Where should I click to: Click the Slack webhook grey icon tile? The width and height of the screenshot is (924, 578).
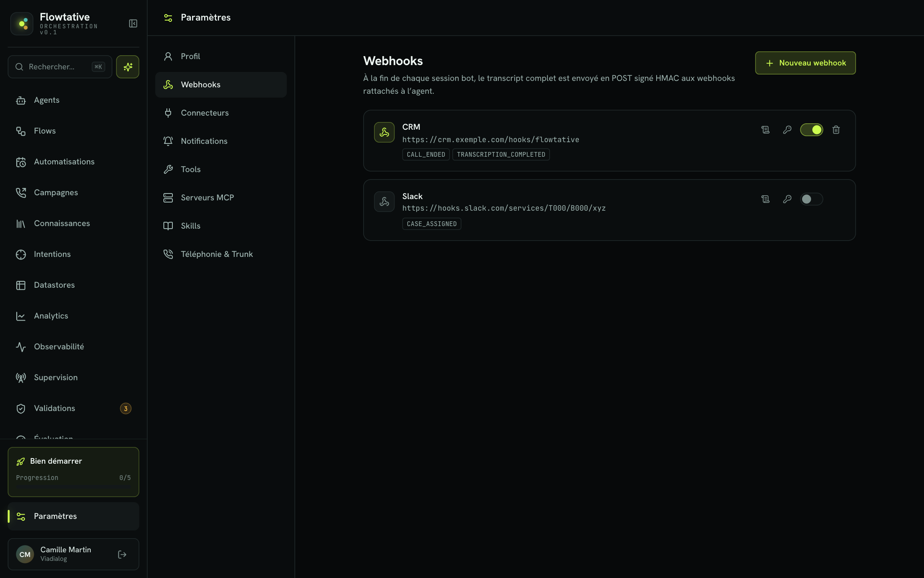384,202
